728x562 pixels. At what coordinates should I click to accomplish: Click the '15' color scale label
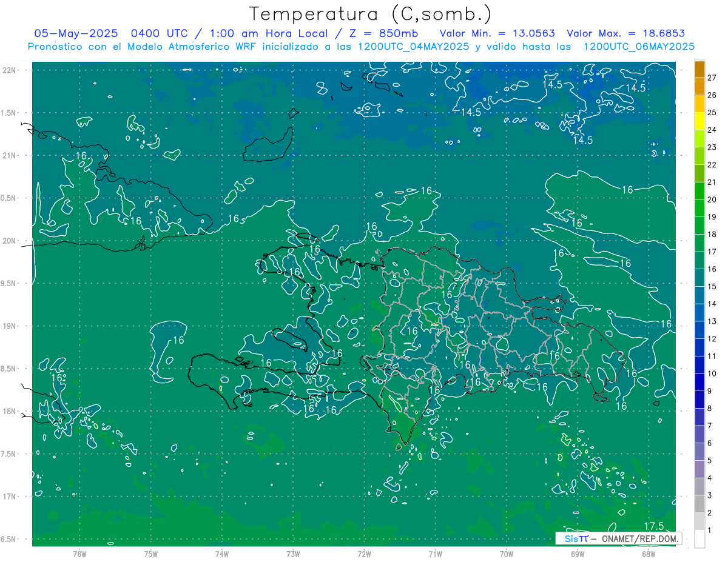[x=712, y=286]
